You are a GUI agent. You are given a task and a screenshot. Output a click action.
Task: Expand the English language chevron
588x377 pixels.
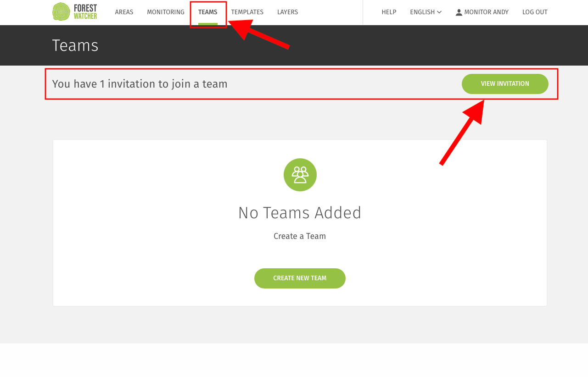(439, 12)
